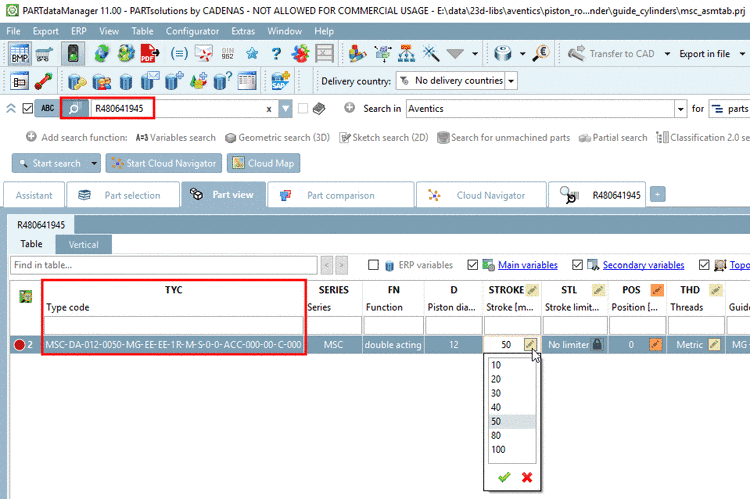Click the org chart hierarchy icon

(x=406, y=54)
